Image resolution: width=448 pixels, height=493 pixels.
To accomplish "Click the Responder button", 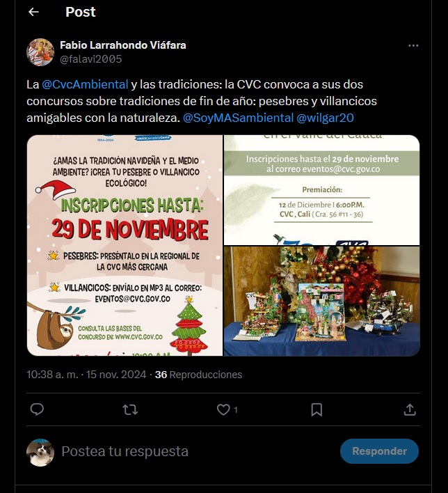I will 379,451.
